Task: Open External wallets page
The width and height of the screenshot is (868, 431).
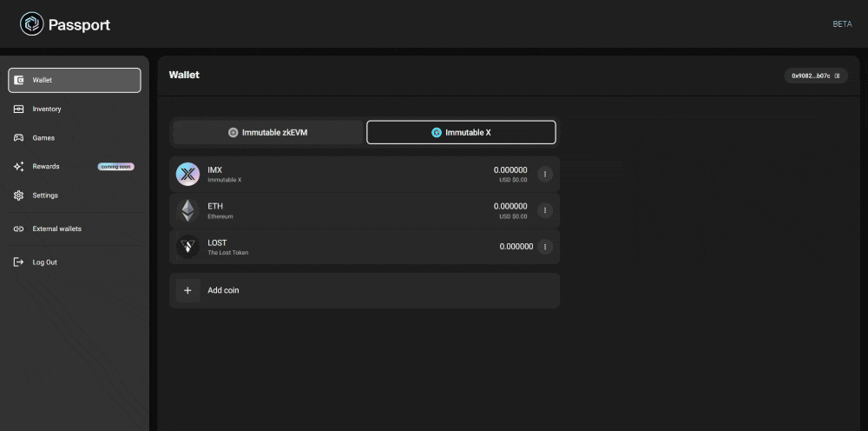Action: click(74, 229)
